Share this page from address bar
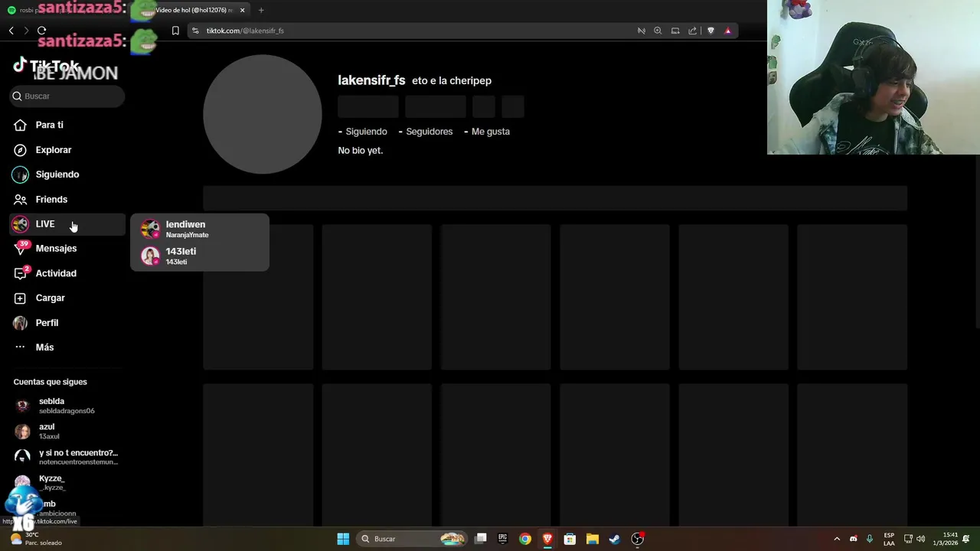 693,31
